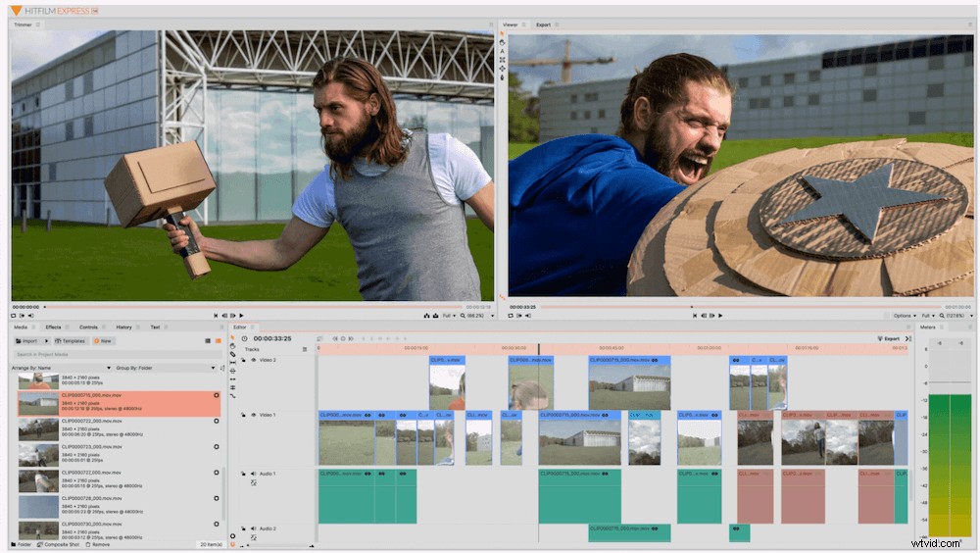Switch to the Media tab
The image size is (980, 553).
(x=21, y=327)
